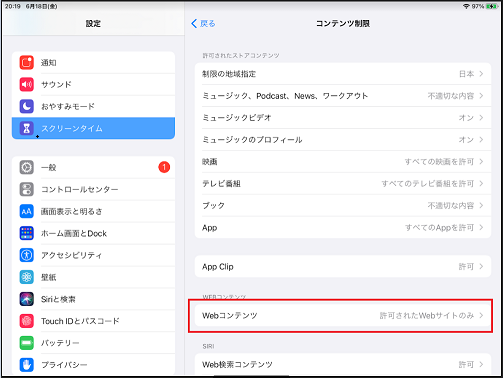Tap the 壁紙 flower icon
The width and height of the screenshot is (503, 378).
coord(27,277)
